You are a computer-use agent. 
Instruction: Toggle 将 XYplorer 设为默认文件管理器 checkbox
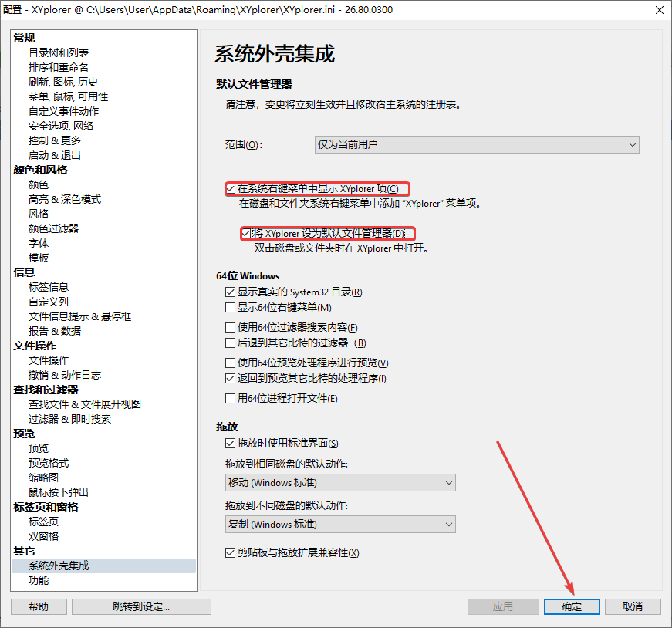(x=246, y=234)
